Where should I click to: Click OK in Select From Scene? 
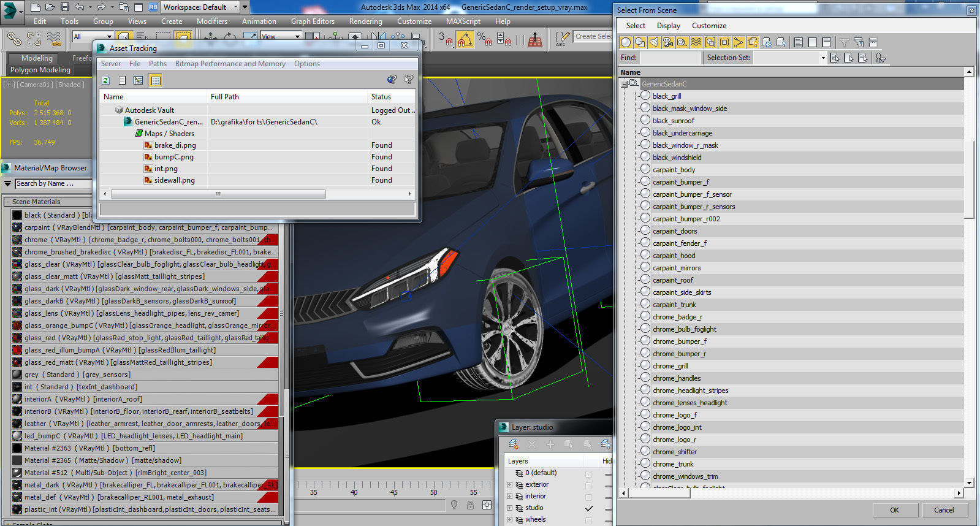pos(894,510)
